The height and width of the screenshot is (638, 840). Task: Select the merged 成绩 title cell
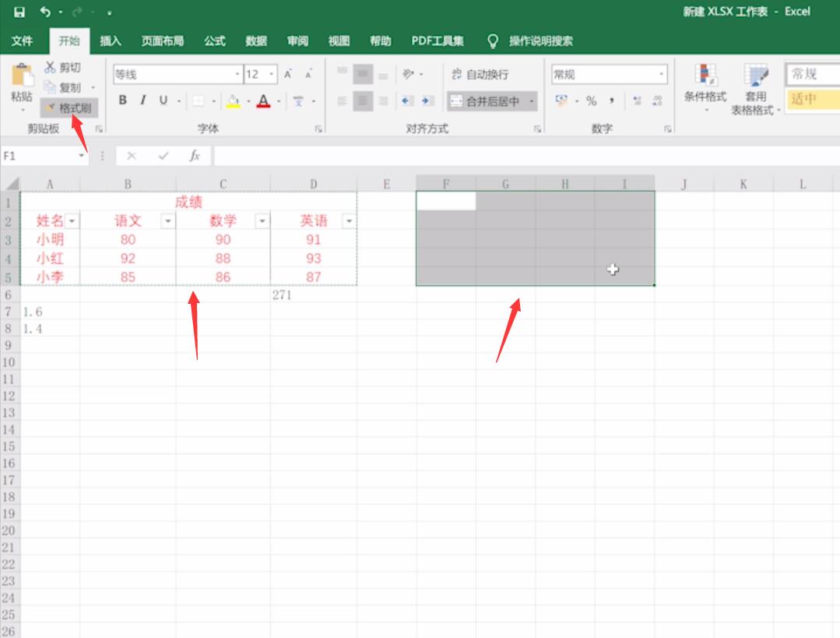188,202
